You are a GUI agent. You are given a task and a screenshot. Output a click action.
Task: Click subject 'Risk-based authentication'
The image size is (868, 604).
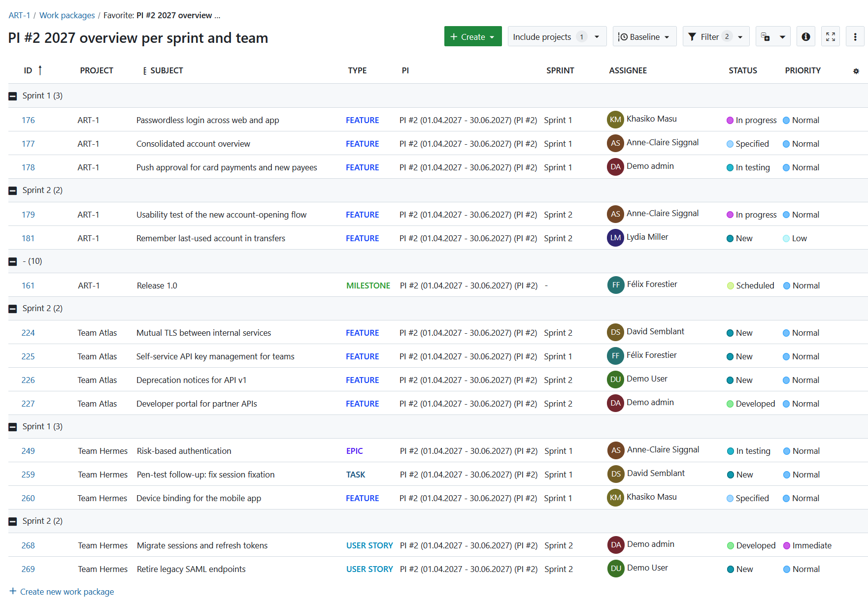click(184, 451)
